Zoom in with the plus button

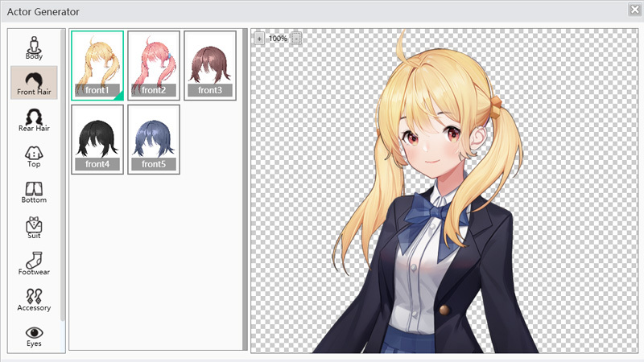tap(259, 38)
